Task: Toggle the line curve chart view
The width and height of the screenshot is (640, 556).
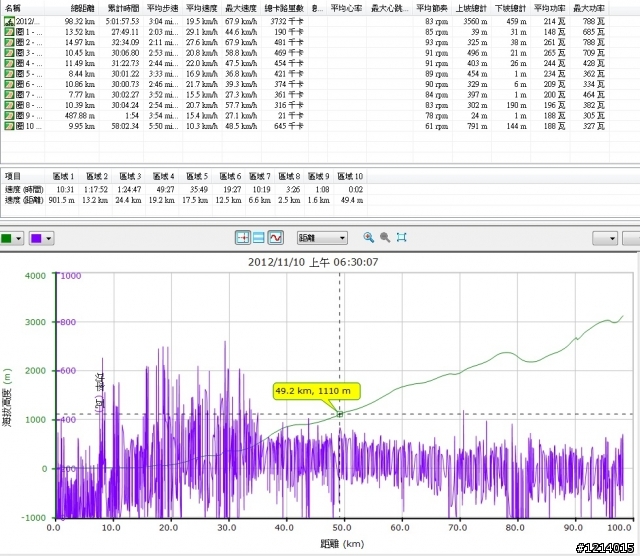Action: pyautogui.click(x=274, y=238)
